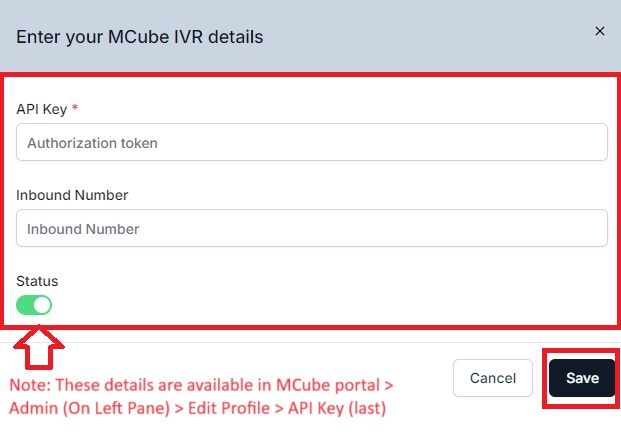Toggle the Status switch off
This screenshot has width=621, height=444.
click(34, 305)
